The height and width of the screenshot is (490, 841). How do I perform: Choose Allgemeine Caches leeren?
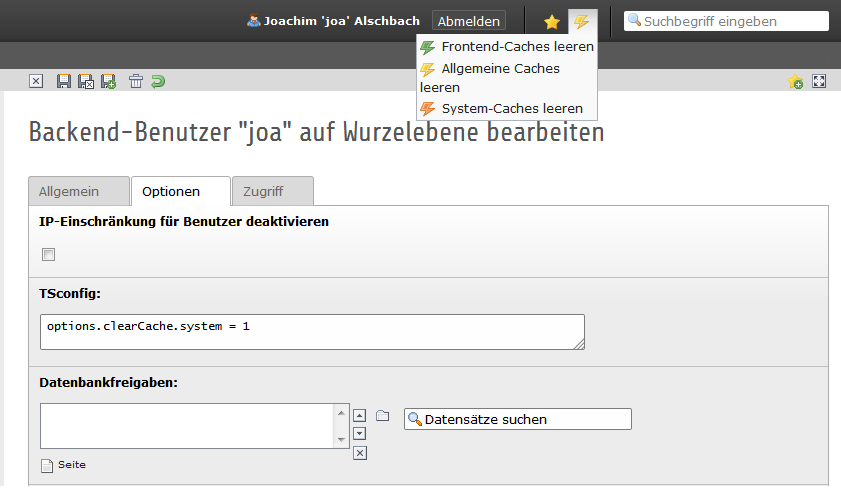click(507, 78)
